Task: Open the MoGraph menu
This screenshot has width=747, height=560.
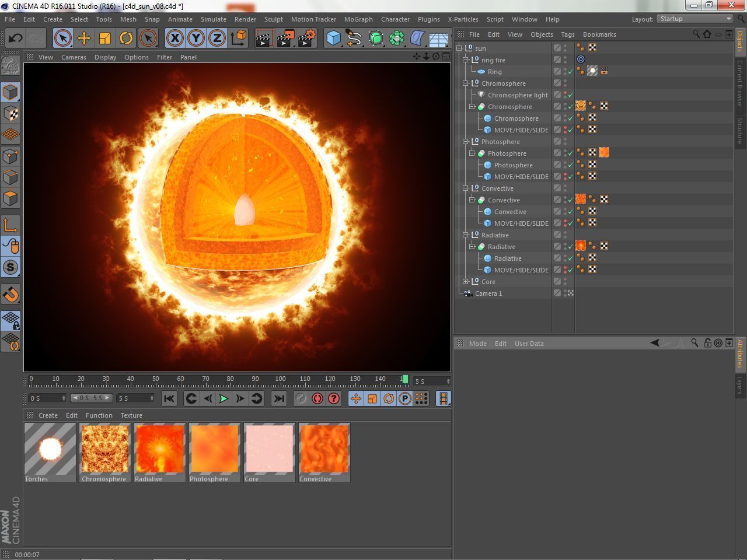Action: coord(358,19)
